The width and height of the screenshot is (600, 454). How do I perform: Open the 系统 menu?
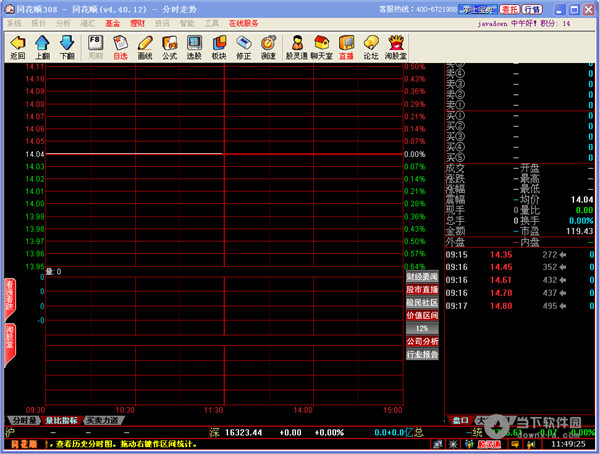(x=15, y=24)
